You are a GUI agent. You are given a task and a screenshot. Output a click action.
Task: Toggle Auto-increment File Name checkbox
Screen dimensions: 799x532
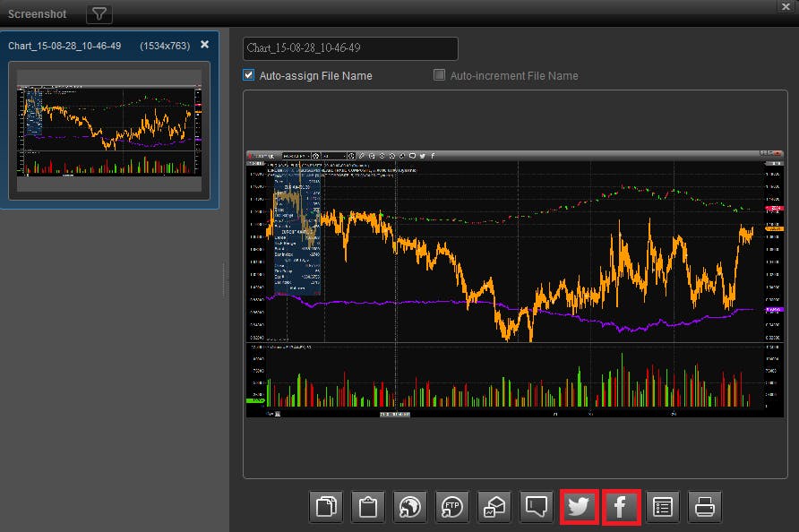439,75
